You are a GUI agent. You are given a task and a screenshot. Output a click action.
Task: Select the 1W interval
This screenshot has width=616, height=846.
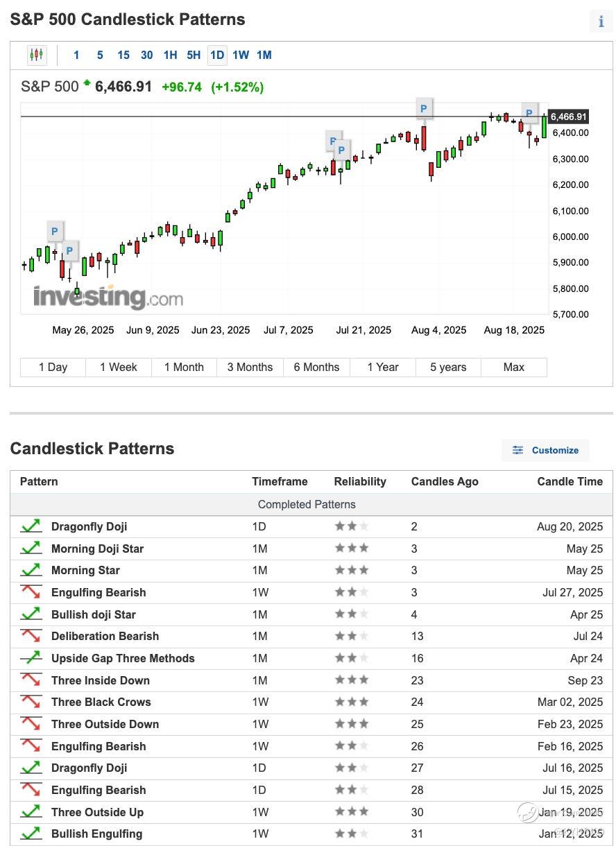click(241, 55)
